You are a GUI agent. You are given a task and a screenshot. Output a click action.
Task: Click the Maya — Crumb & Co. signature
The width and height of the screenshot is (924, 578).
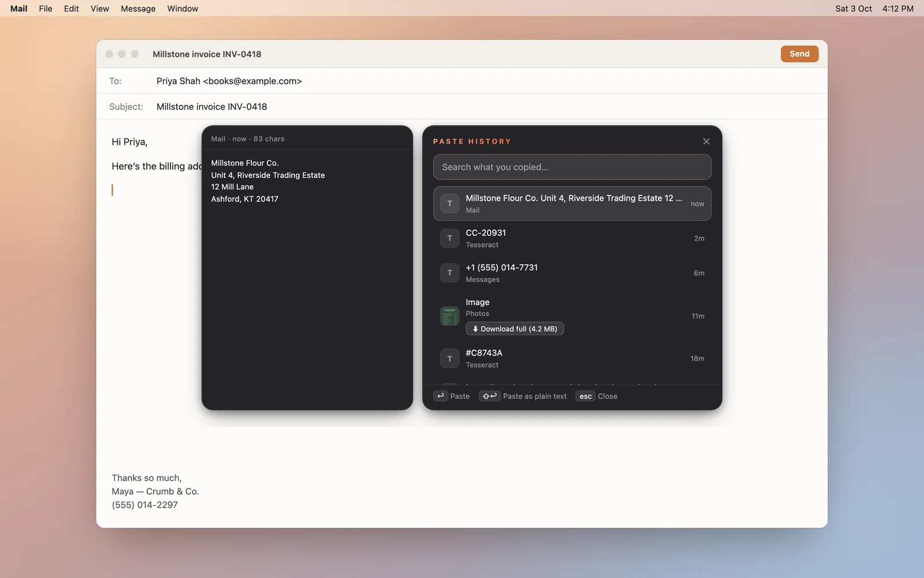[155, 491]
